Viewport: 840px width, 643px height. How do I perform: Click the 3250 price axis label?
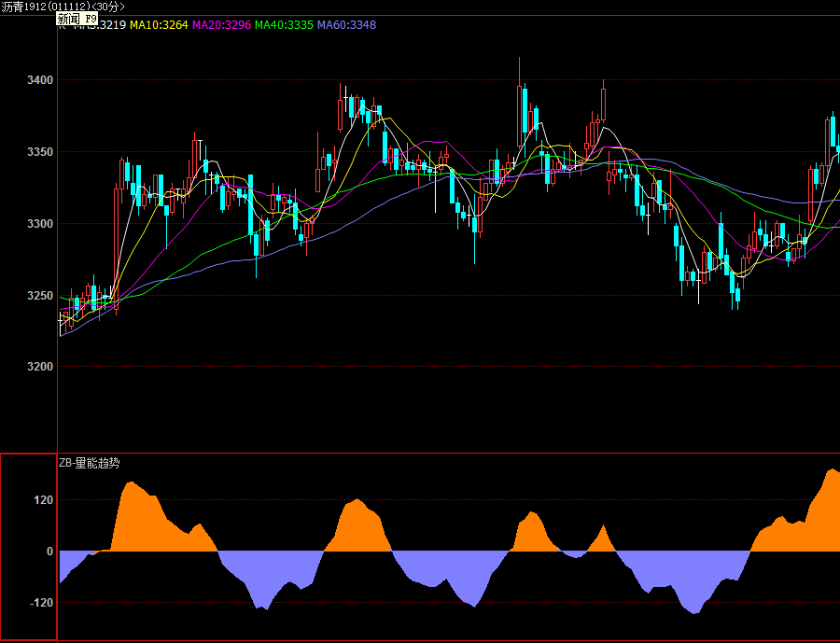(40, 296)
